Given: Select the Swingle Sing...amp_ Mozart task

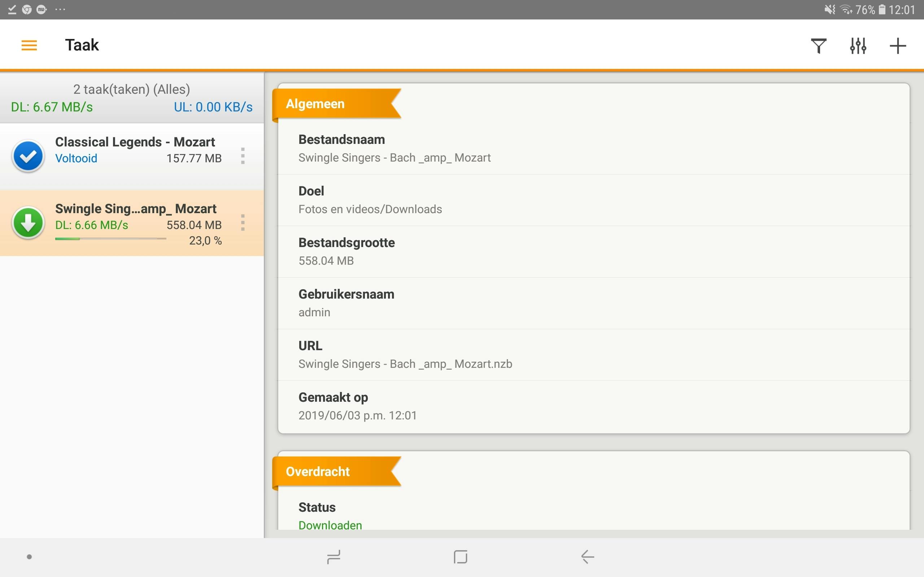Looking at the screenshot, I should (136, 209).
